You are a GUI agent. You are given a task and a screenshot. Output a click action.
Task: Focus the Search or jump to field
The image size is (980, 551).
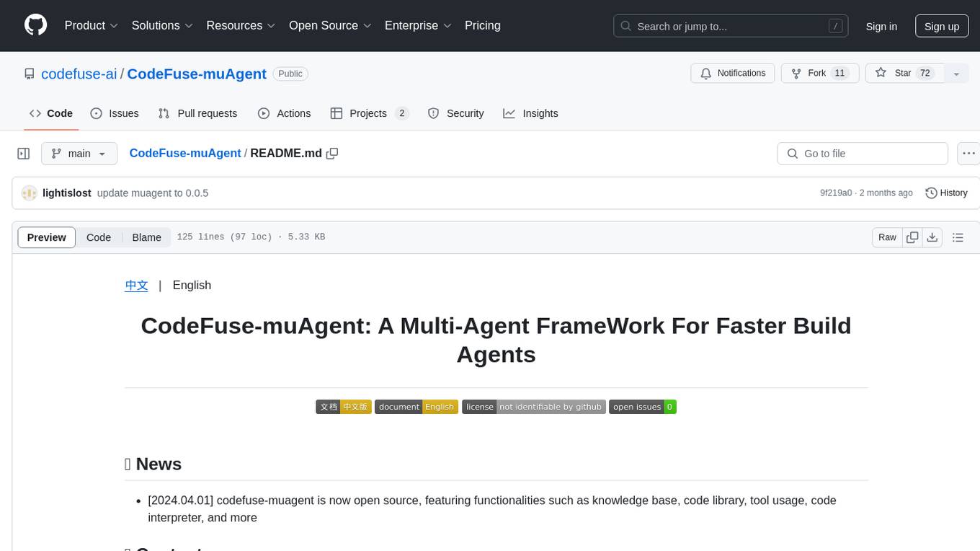coord(731,26)
